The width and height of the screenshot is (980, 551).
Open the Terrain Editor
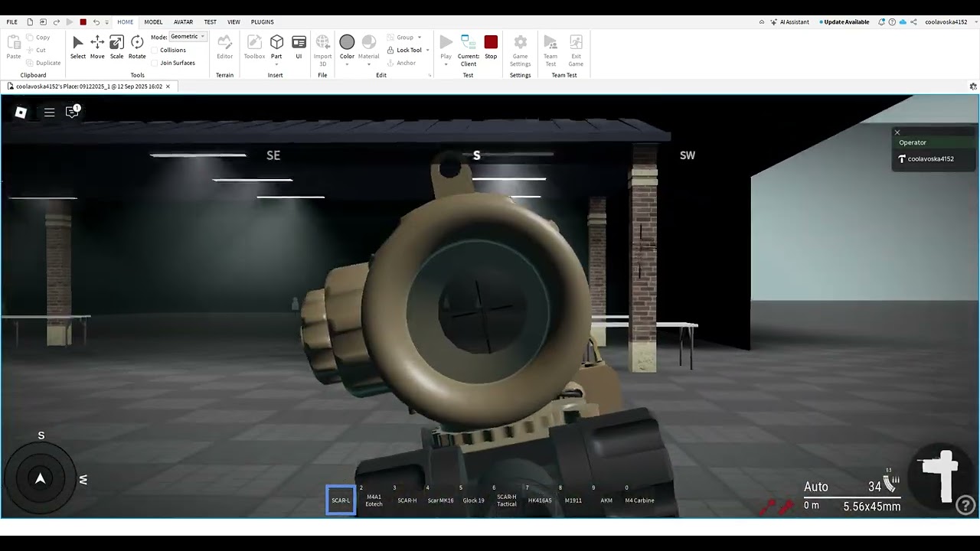pyautogui.click(x=224, y=47)
